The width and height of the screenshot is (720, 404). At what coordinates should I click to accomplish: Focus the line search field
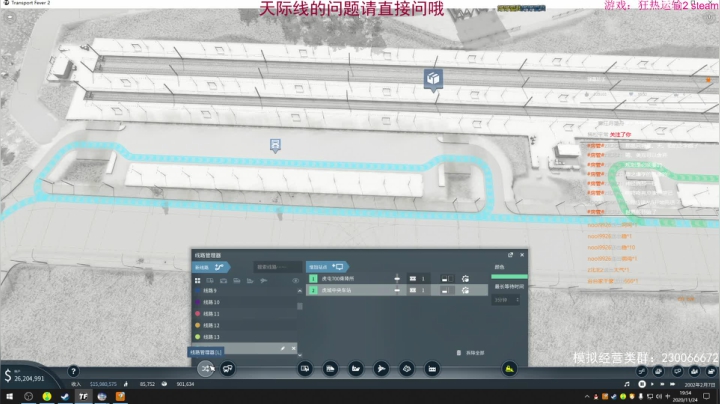click(x=277, y=267)
